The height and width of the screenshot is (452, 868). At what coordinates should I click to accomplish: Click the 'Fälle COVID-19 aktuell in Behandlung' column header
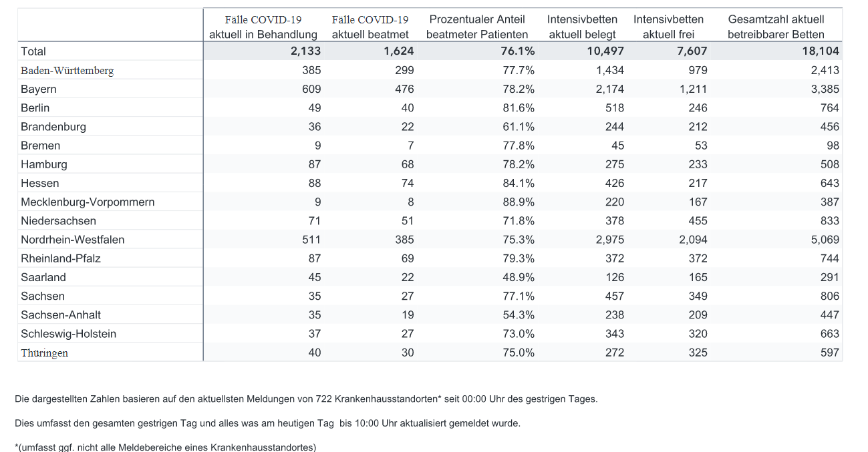click(263, 27)
